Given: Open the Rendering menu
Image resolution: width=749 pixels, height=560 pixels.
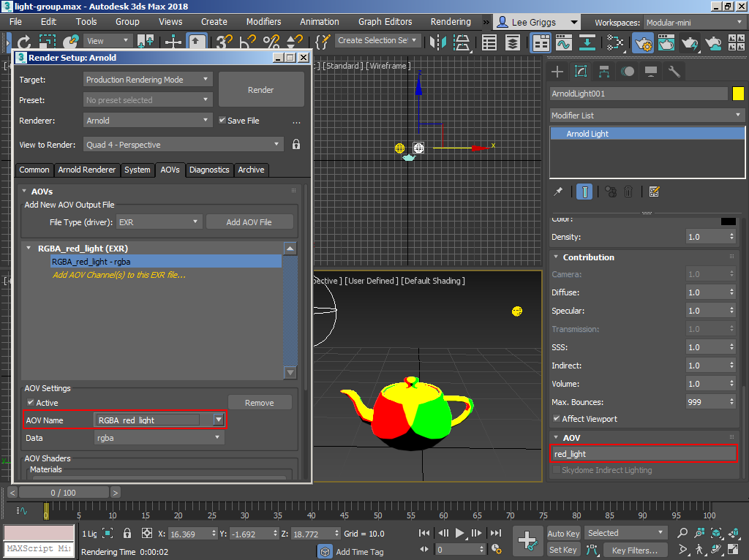Looking at the screenshot, I should [451, 22].
